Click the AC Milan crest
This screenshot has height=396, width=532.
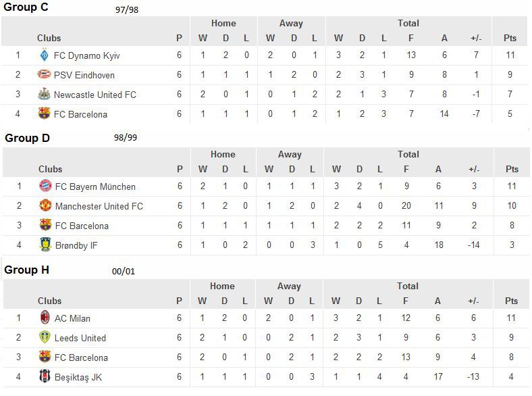[45, 317]
